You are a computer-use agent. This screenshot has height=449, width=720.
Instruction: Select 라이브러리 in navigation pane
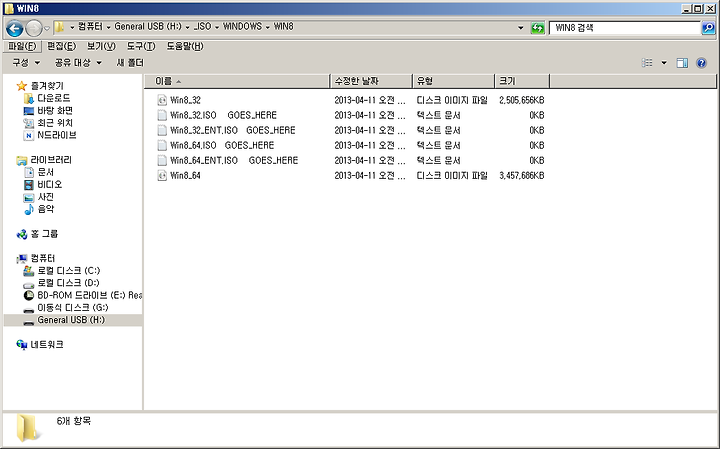pos(51,160)
